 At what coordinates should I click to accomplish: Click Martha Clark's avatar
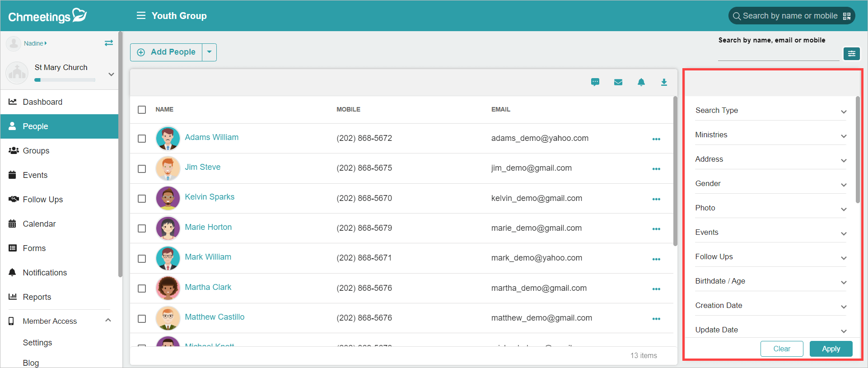[168, 288]
